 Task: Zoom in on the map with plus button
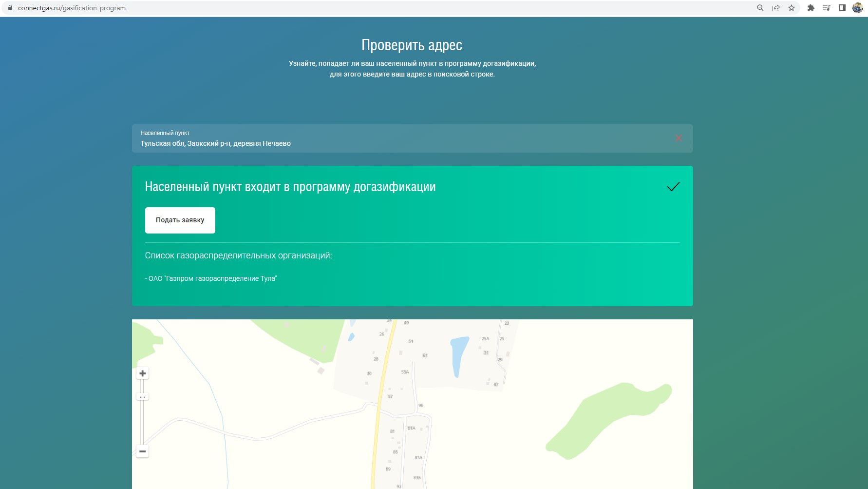point(142,373)
